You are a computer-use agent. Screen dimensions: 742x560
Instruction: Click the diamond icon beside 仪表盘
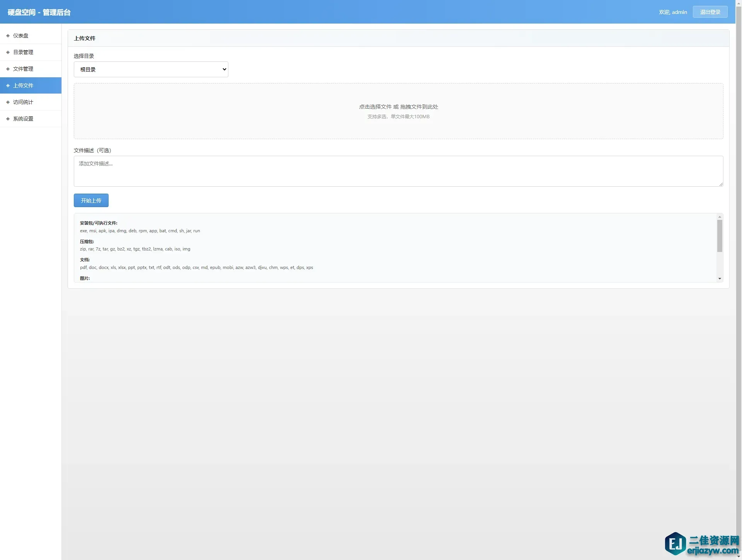pyautogui.click(x=8, y=36)
